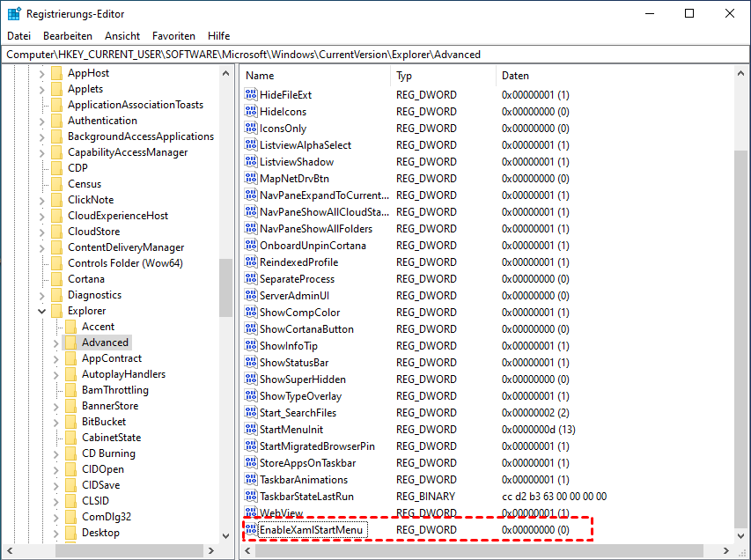
Task: Click the ShowInfoTip value icon
Action: tap(251, 345)
